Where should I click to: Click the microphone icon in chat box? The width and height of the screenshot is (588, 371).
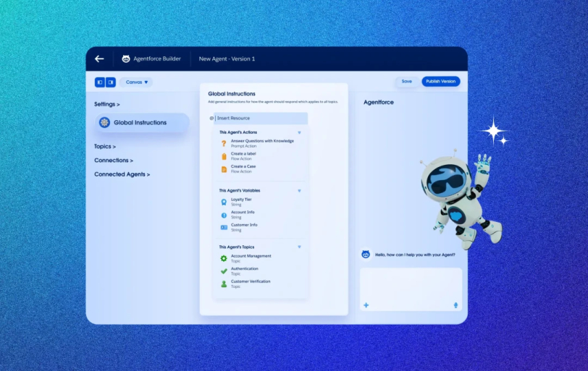[x=455, y=305]
